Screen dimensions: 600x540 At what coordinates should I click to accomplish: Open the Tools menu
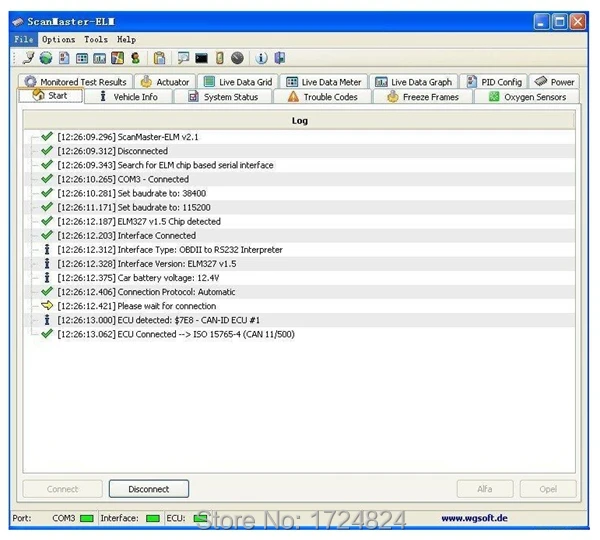tap(96, 39)
